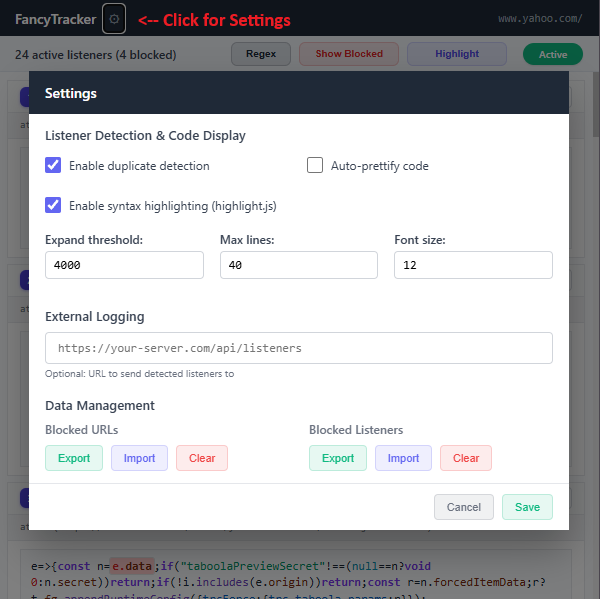Clear all Blocked Listeners

pos(466,458)
